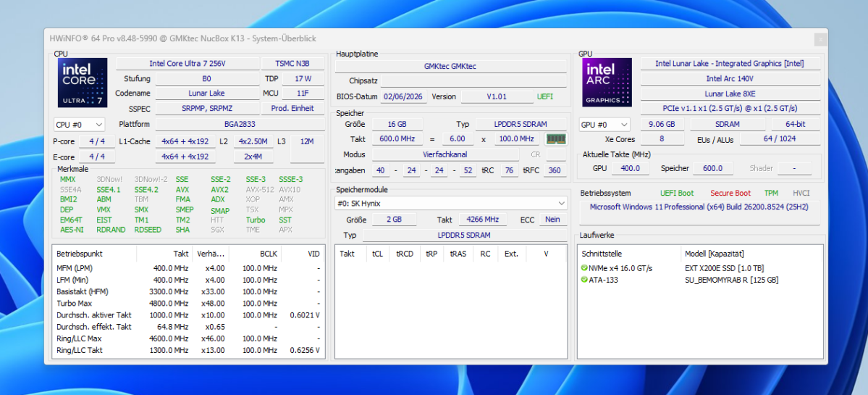Click the green check icon beside ATA-133
The image size is (868, 395).
click(x=584, y=280)
